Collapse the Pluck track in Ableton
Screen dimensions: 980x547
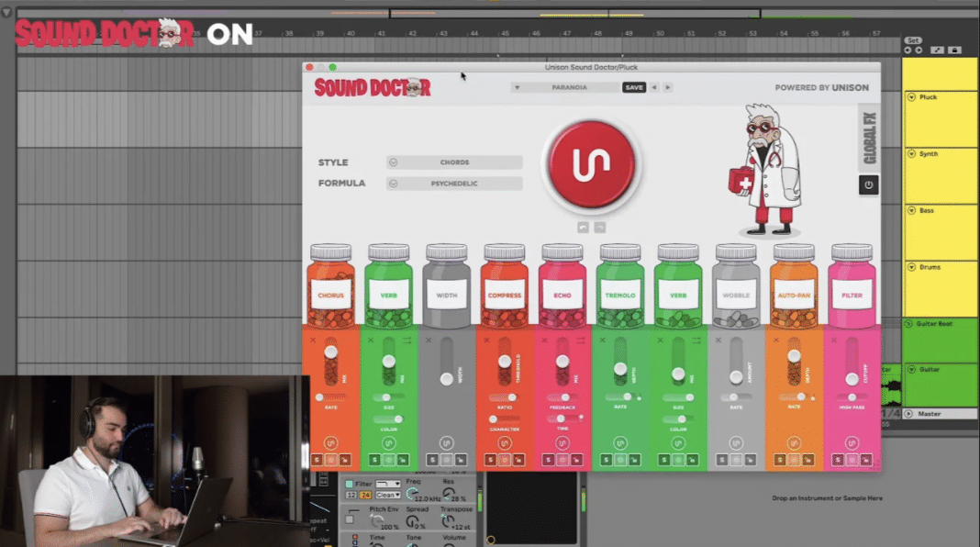911,97
